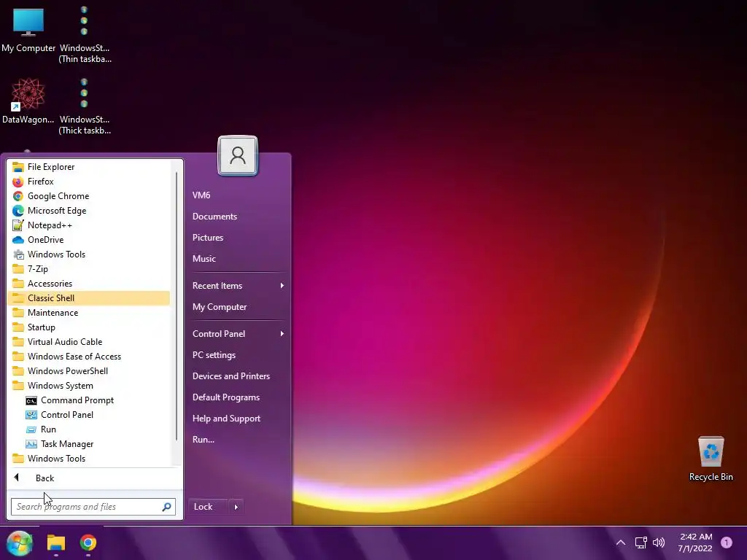747x560 pixels.
Task: Expand the Recent Items submenu arrow
Action: click(282, 286)
